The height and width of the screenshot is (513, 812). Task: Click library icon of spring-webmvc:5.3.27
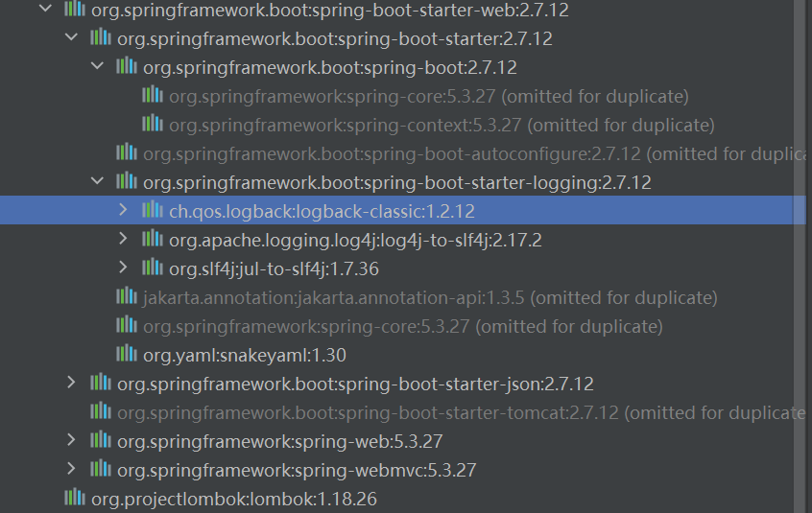coord(101,469)
